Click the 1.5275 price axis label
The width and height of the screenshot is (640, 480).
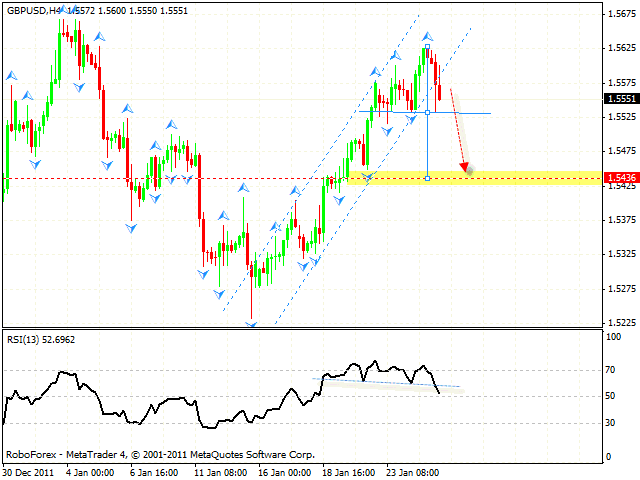click(622, 289)
